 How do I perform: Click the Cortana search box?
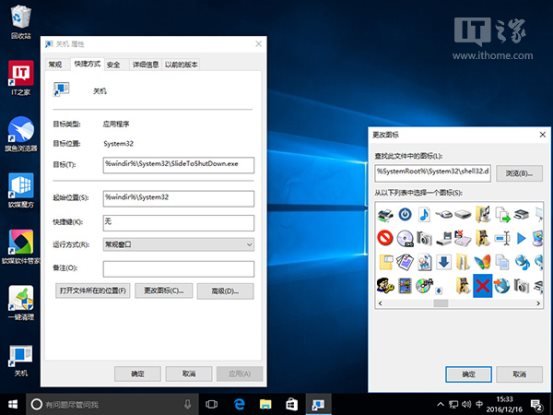point(113,404)
